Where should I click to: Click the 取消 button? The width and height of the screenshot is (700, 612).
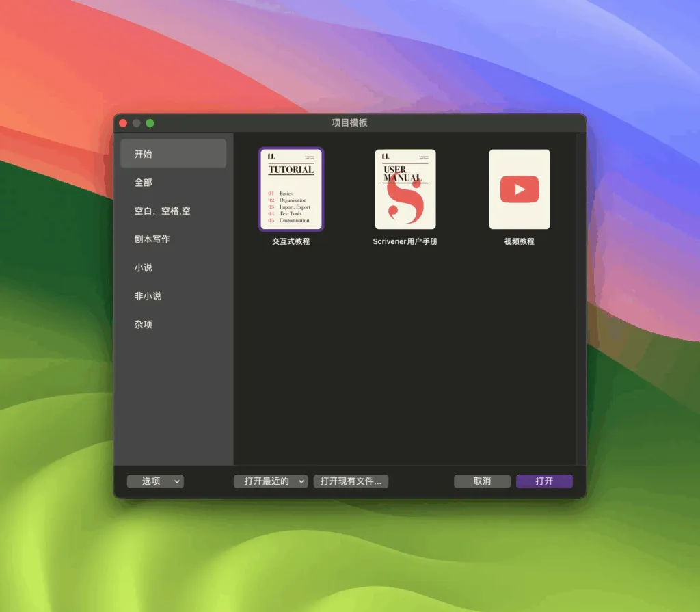coord(482,481)
